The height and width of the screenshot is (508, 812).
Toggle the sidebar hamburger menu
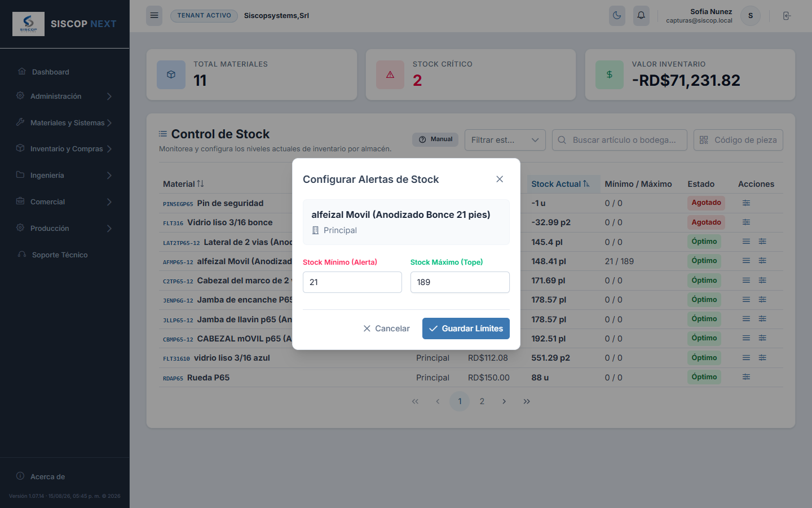click(154, 16)
